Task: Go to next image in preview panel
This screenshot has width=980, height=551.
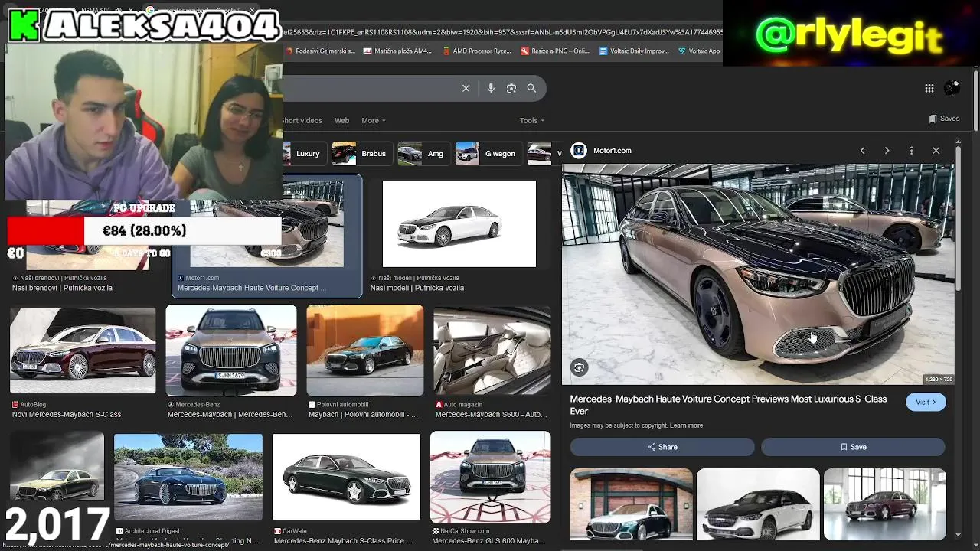Action: pos(887,151)
